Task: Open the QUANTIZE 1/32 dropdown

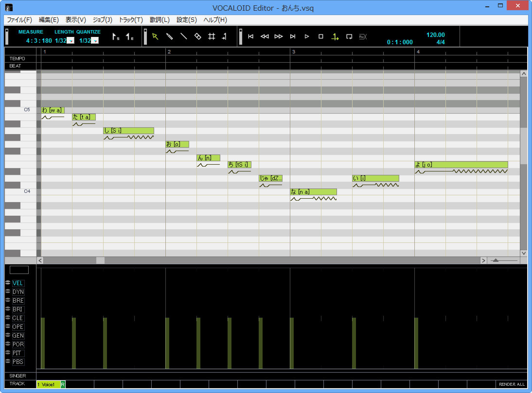Action: tap(95, 41)
